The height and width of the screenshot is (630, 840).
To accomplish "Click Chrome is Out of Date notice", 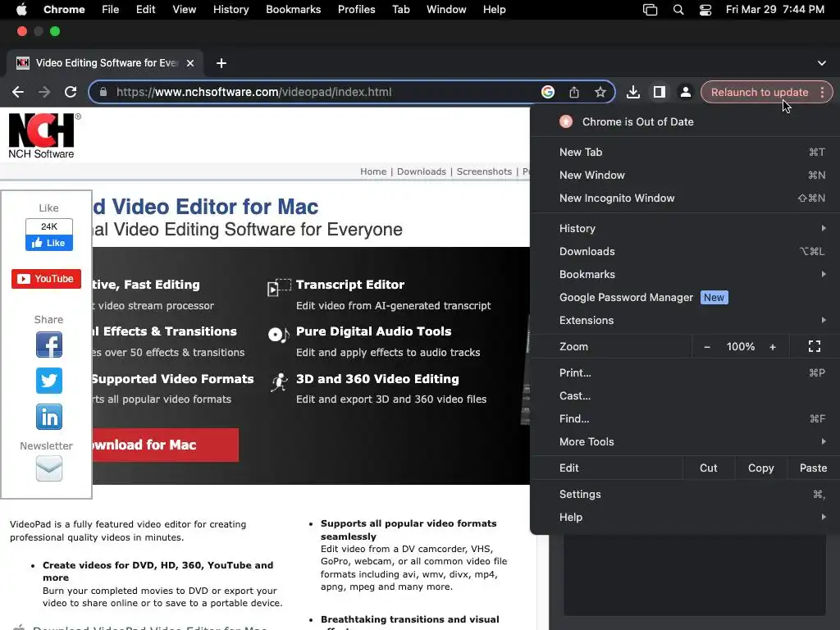I will tap(685, 121).
